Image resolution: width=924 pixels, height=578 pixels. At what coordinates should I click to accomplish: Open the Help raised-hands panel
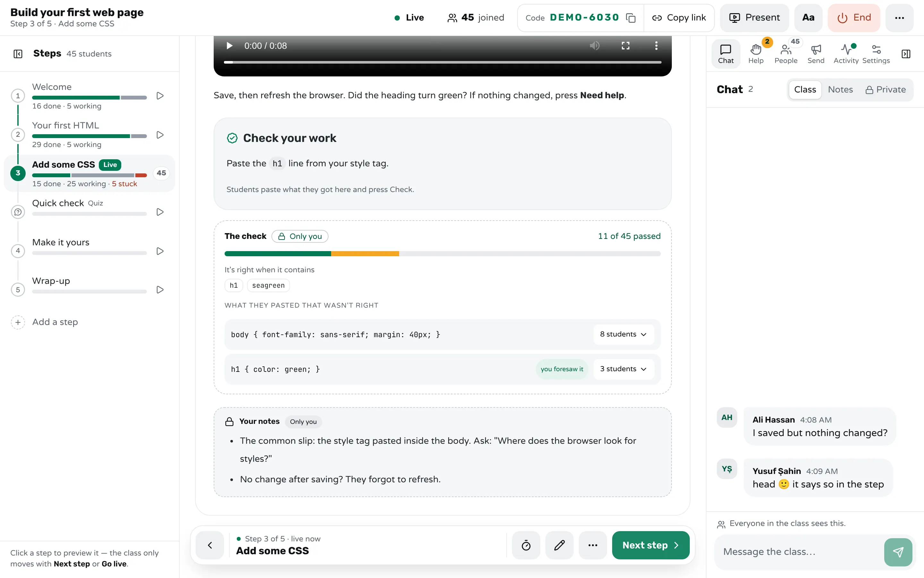756,54
